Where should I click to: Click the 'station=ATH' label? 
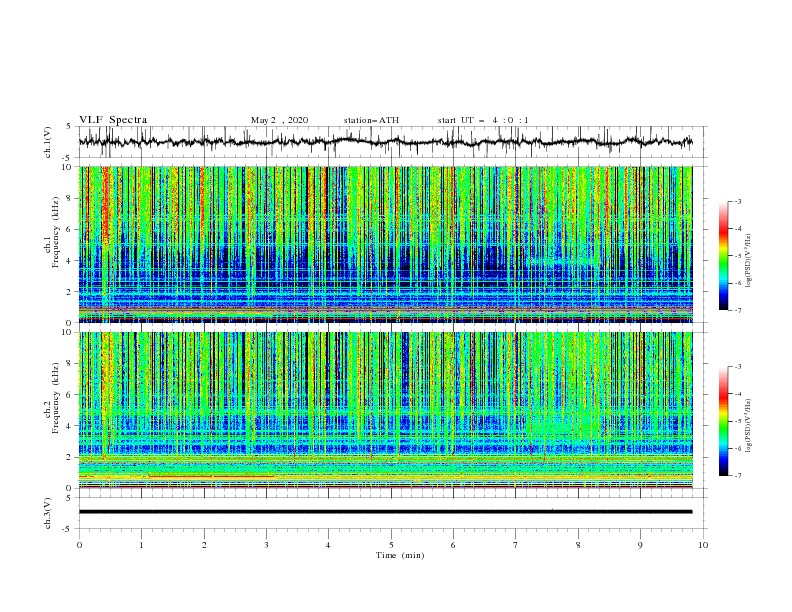[x=371, y=120]
